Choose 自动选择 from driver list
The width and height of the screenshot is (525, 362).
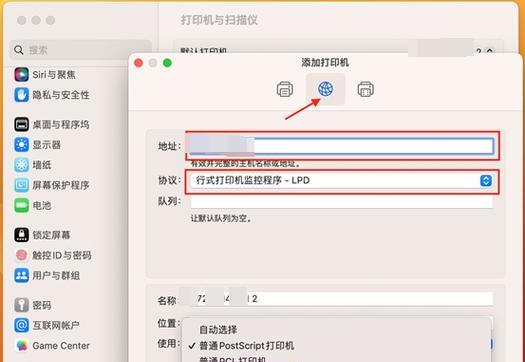[x=218, y=330]
